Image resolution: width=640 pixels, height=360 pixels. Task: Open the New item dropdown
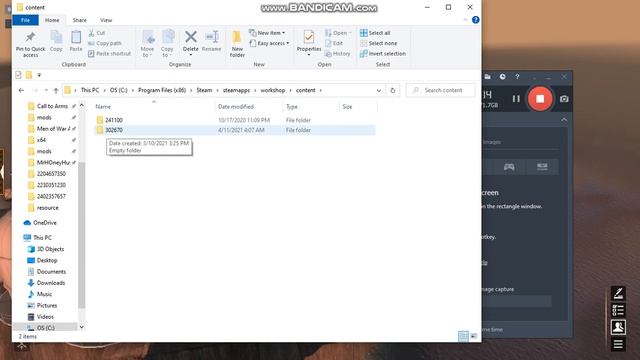coord(267,33)
